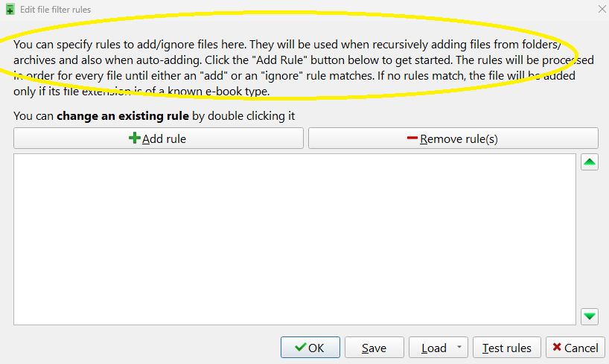Close the Edit file filter rules window
The image size is (609, 364).
(602, 9)
